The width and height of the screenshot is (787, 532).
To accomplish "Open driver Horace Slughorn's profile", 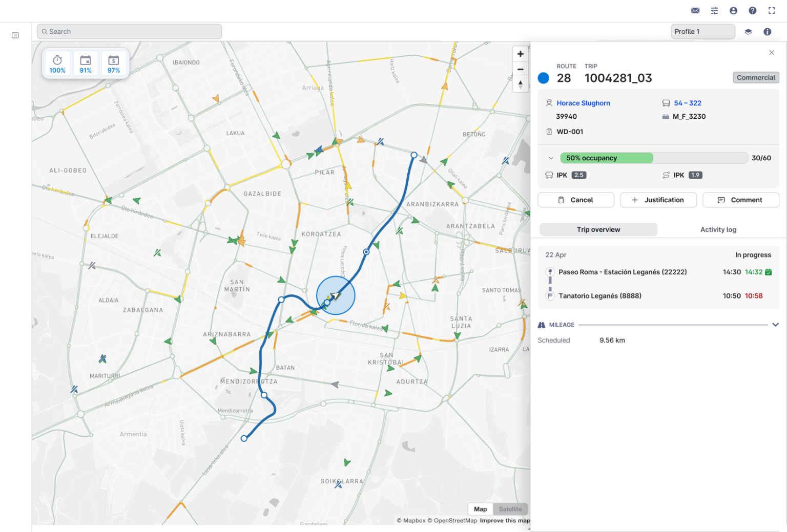I will click(584, 103).
